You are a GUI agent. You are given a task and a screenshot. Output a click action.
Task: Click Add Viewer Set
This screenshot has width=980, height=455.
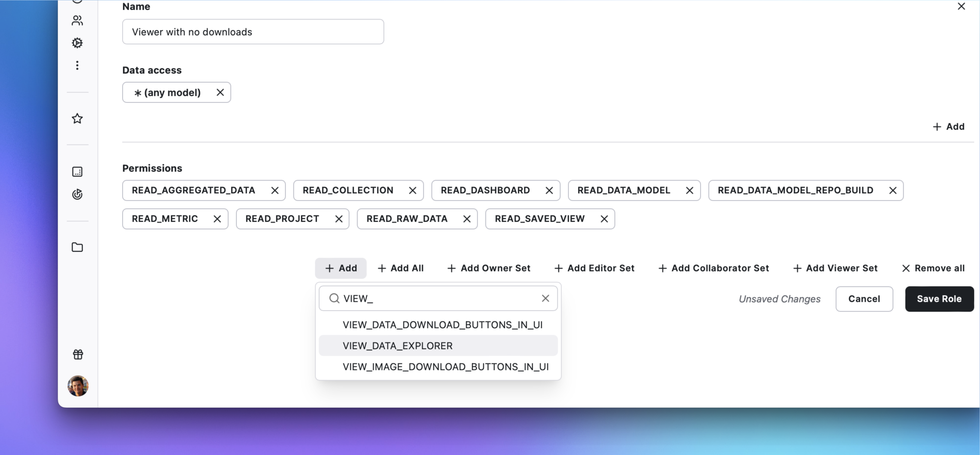[x=836, y=268]
